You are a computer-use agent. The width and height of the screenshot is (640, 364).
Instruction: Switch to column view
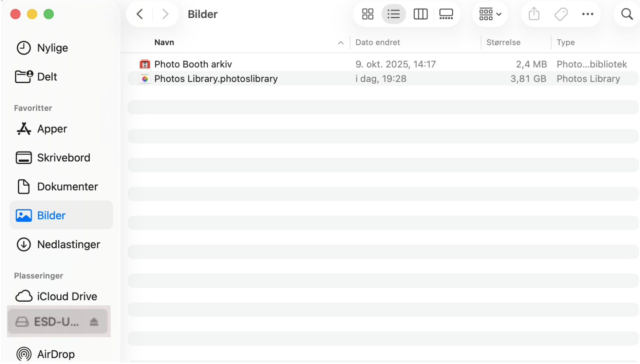pos(420,14)
